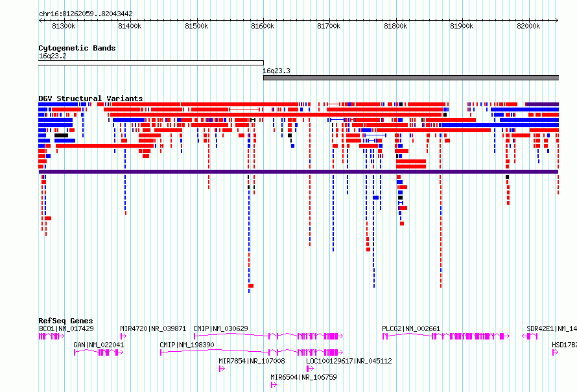The height and width of the screenshot is (392, 577).
Task: Click the DGV Structural Variants track title
Action: coord(91,98)
